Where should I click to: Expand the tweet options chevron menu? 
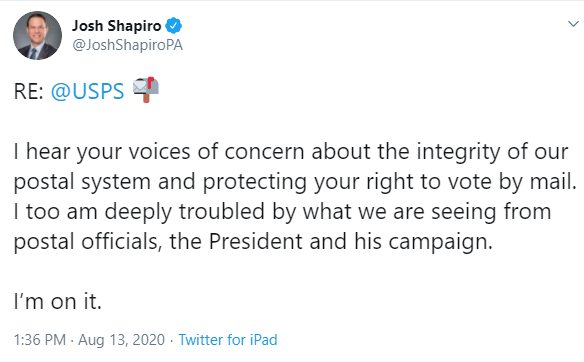[x=573, y=24]
